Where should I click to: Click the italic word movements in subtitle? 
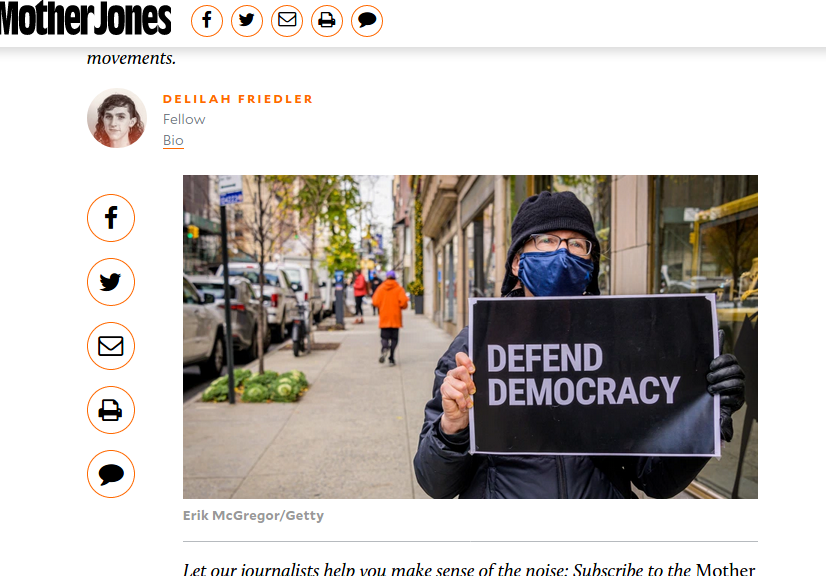coord(132,58)
